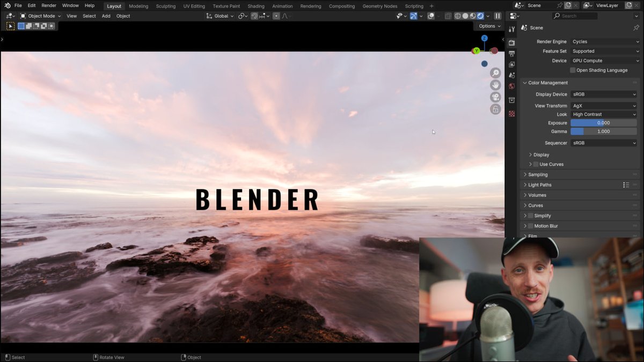The image size is (644, 362).
Task: Open the World properties tab icon
Action: pos(511,86)
